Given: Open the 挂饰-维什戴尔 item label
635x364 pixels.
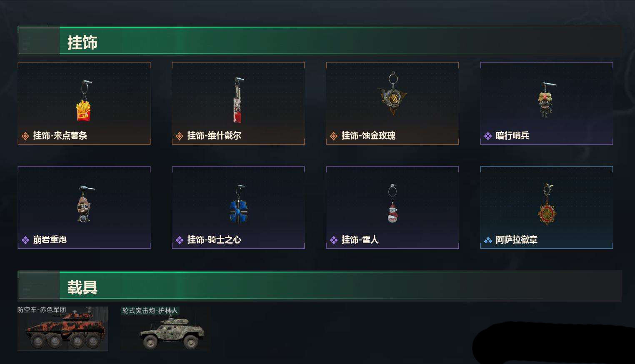Looking at the screenshot, I should click(x=214, y=136).
